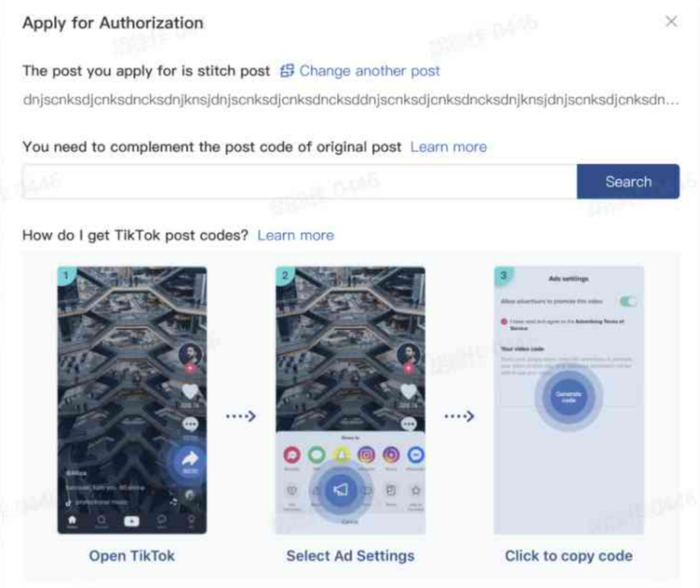This screenshot has height=588, width=700.
Task: Click the Select Ad Settings caption
Action: coord(351,556)
